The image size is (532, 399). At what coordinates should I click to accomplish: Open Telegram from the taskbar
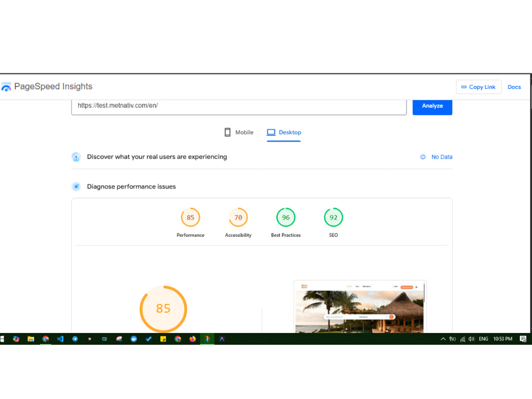(75, 339)
